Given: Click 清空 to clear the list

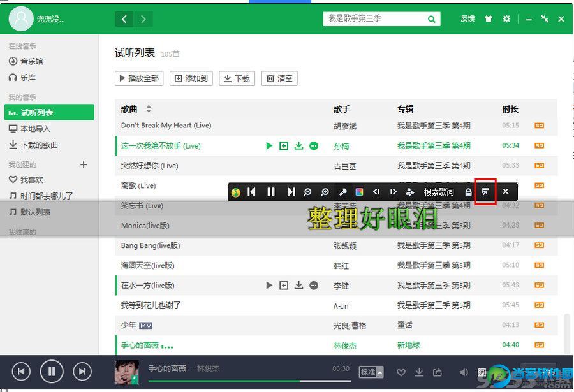Looking at the screenshot, I should [x=279, y=78].
